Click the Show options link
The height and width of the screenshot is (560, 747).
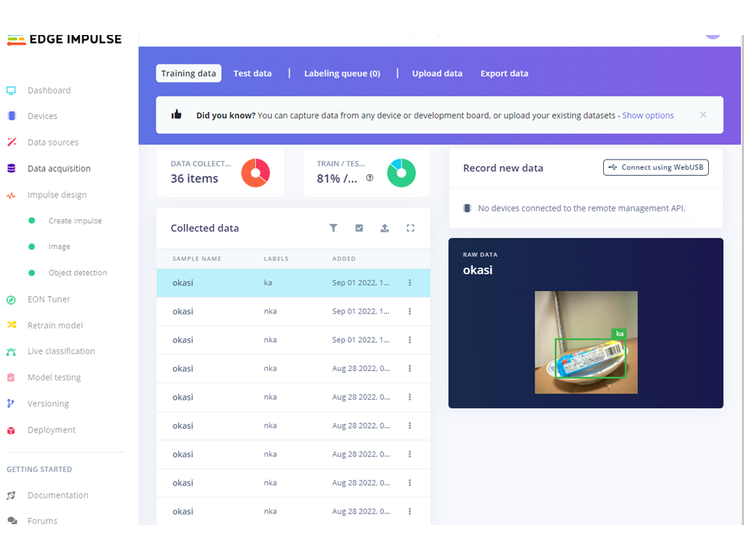[647, 115]
